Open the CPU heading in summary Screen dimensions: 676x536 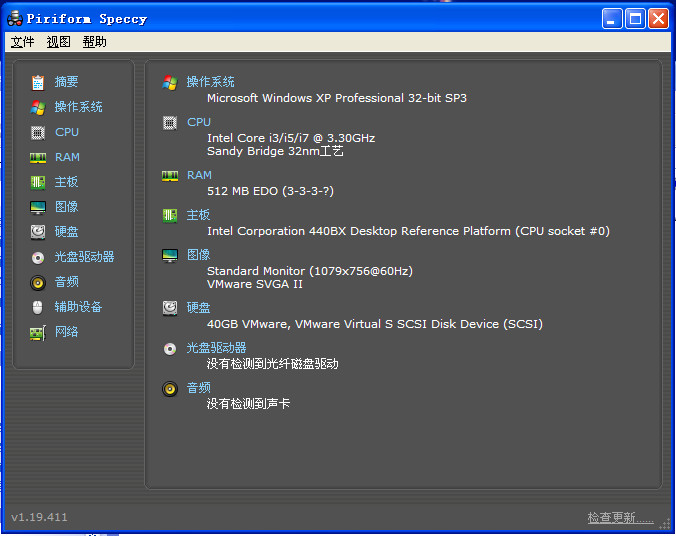point(199,122)
